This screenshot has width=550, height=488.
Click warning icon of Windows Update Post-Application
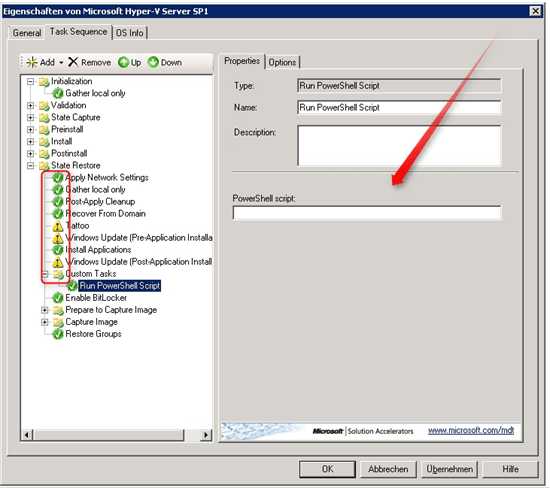click(58, 262)
